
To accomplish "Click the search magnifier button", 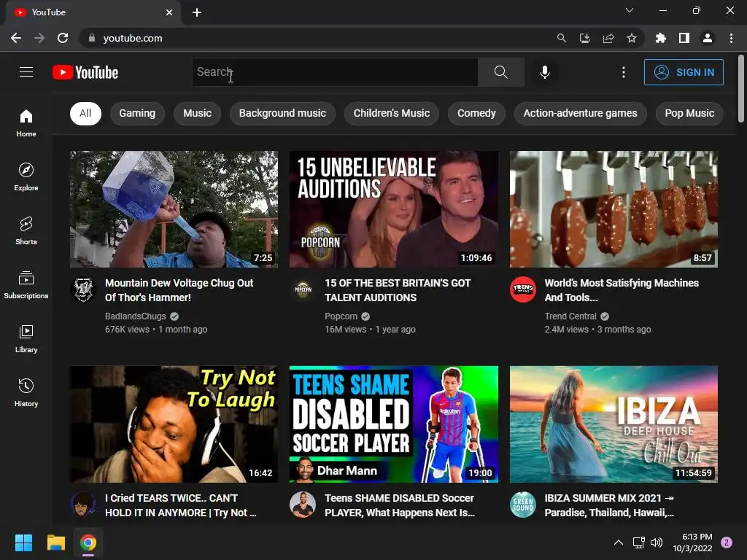I will click(x=500, y=72).
